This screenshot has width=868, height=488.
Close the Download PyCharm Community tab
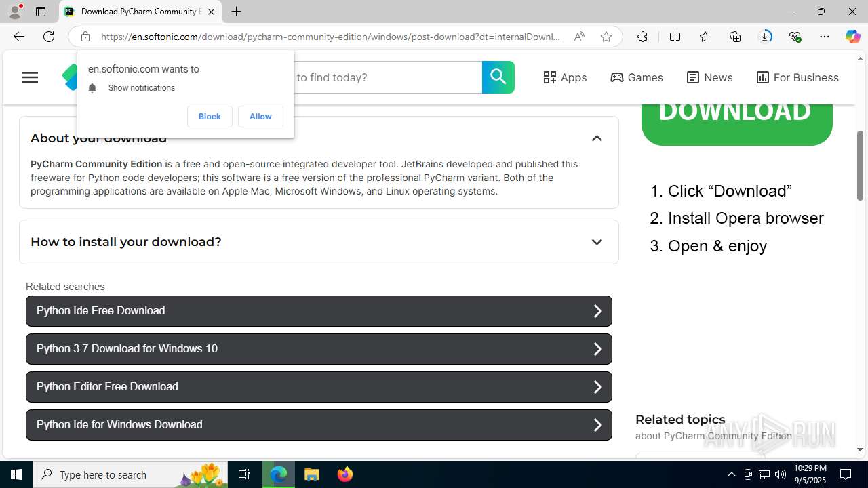click(x=211, y=12)
